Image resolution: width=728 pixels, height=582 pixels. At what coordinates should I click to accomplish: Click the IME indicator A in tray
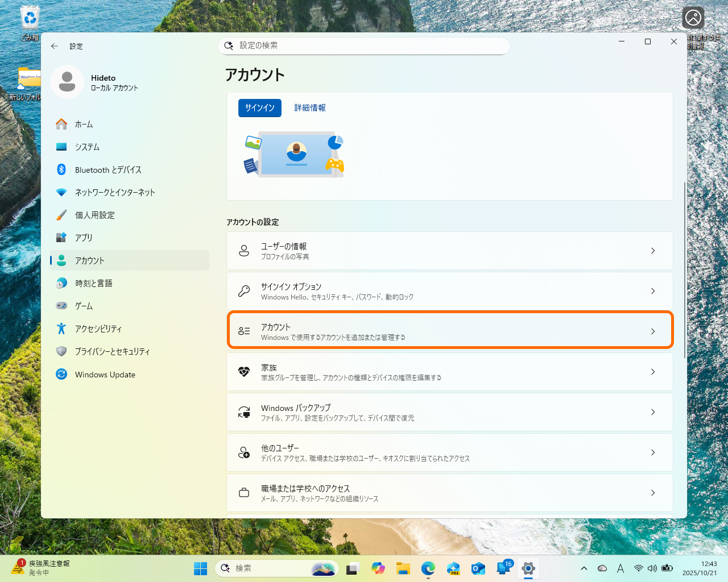(x=621, y=568)
